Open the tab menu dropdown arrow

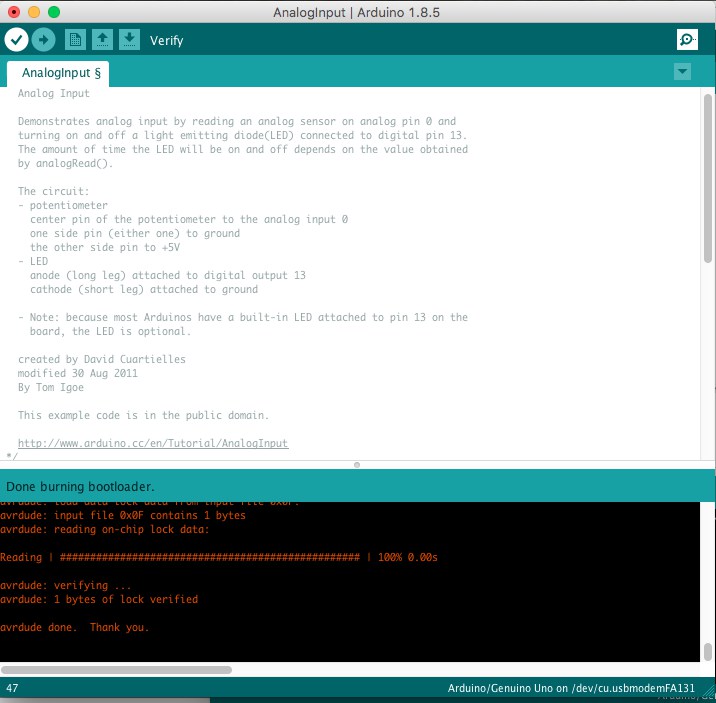(x=682, y=71)
